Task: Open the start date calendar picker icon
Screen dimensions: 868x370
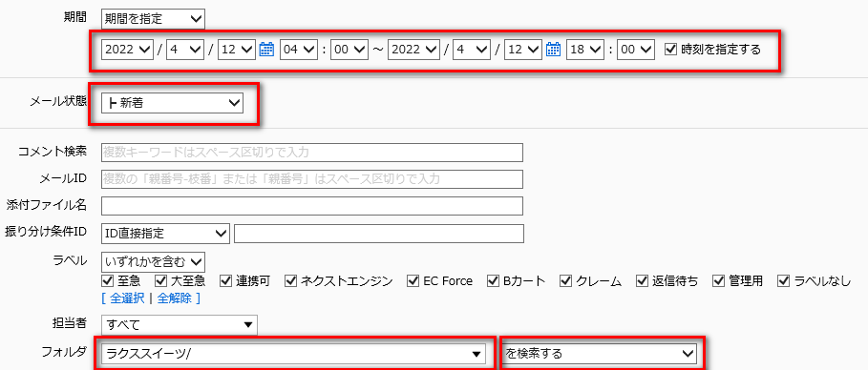Action: coord(266,50)
